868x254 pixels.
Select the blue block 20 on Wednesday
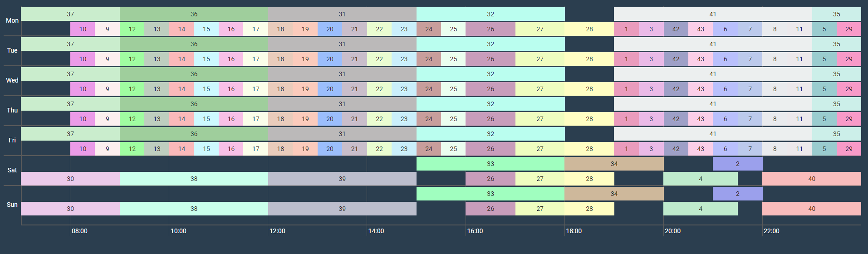330,89
